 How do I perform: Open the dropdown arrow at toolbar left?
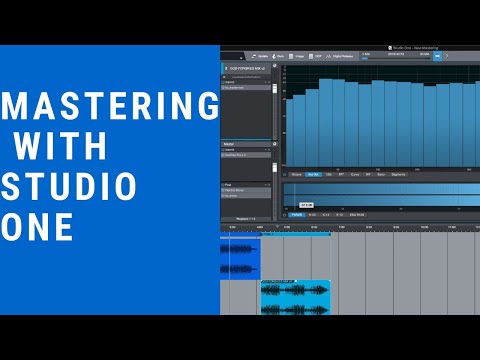(241, 58)
